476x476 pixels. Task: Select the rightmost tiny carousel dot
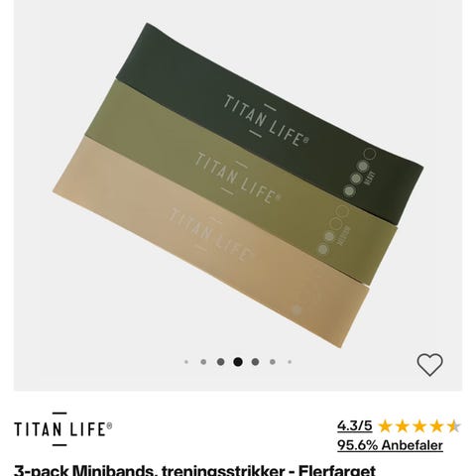(290, 362)
